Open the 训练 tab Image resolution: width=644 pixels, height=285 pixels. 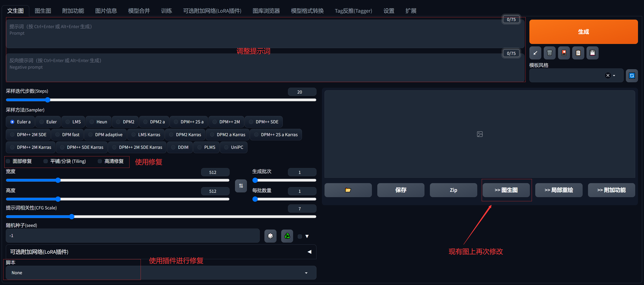[x=166, y=11]
